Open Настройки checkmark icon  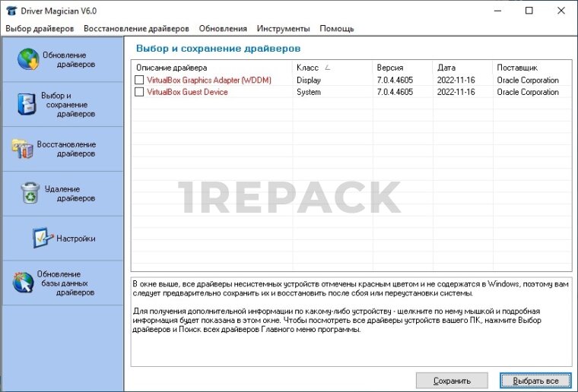click(x=42, y=238)
